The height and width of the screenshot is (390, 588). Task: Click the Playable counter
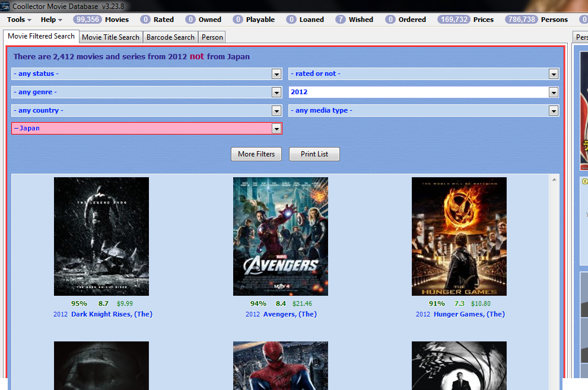pyautogui.click(x=254, y=20)
